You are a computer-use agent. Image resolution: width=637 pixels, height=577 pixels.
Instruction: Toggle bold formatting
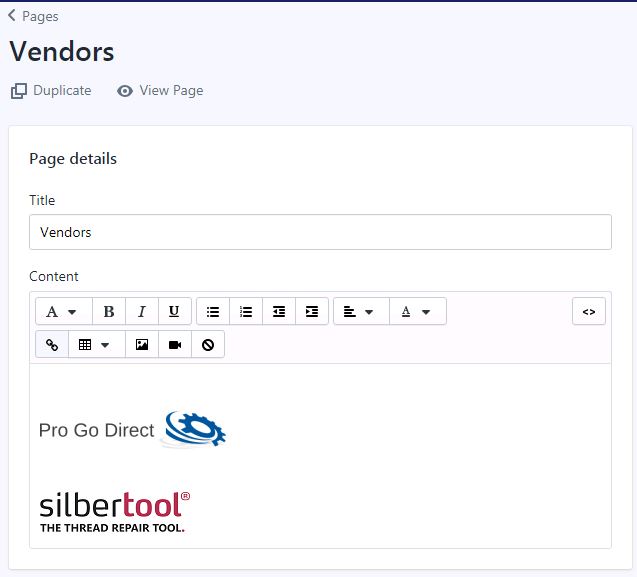point(109,312)
